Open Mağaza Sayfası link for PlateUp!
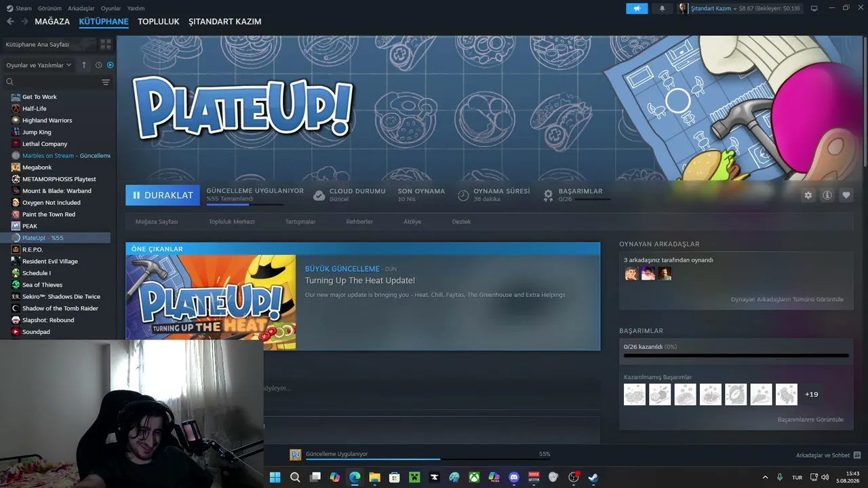 tap(157, 222)
